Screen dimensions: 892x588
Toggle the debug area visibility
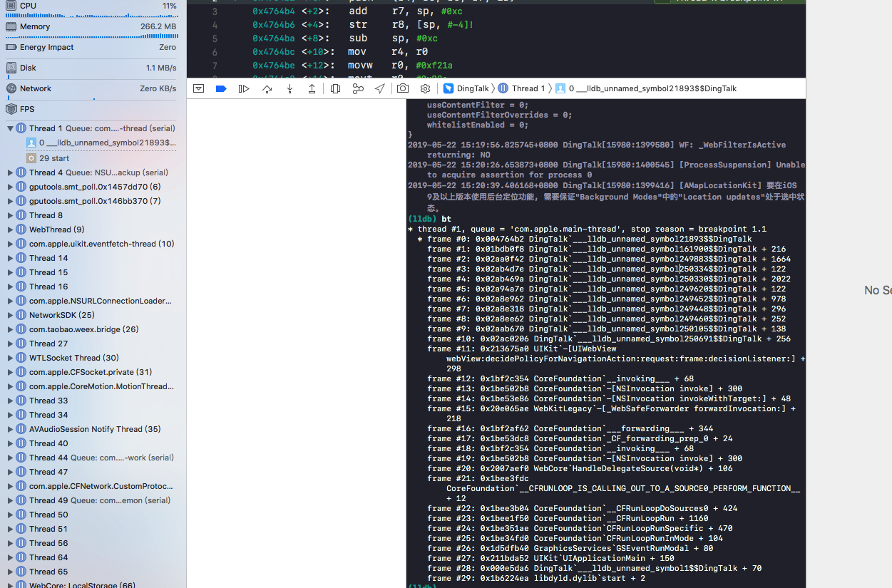click(x=198, y=88)
